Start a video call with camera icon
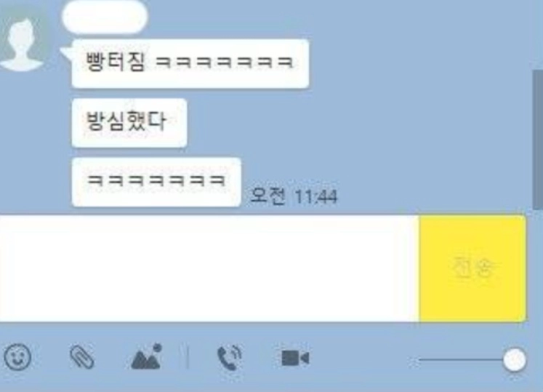The image size is (543, 392). click(295, 358)
